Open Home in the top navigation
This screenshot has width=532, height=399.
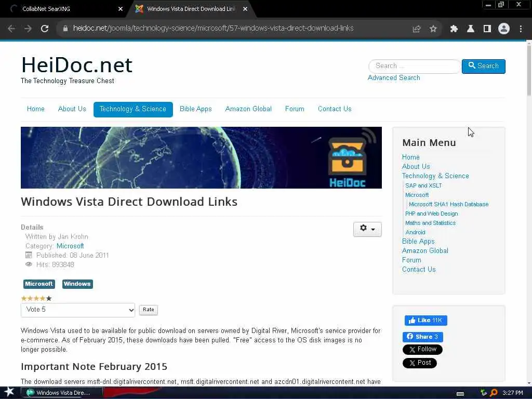[x=36, y=109]
